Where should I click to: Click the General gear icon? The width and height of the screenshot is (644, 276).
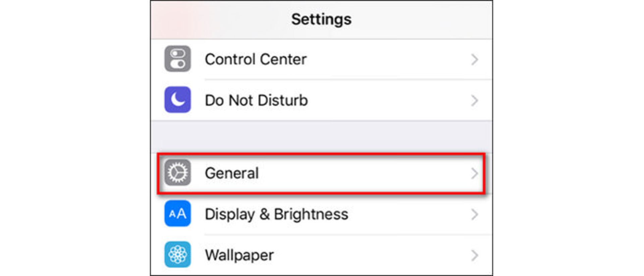177,173
